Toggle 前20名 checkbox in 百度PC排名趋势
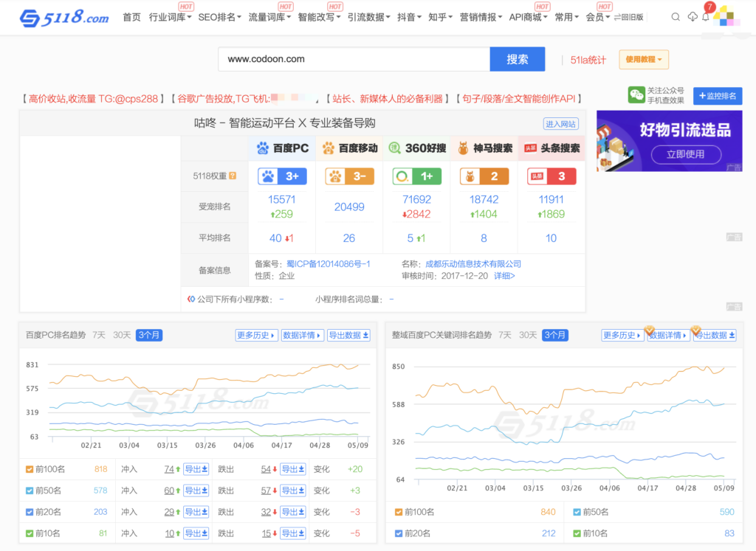Viewport: 756px width, 551px height. [30, 512]
